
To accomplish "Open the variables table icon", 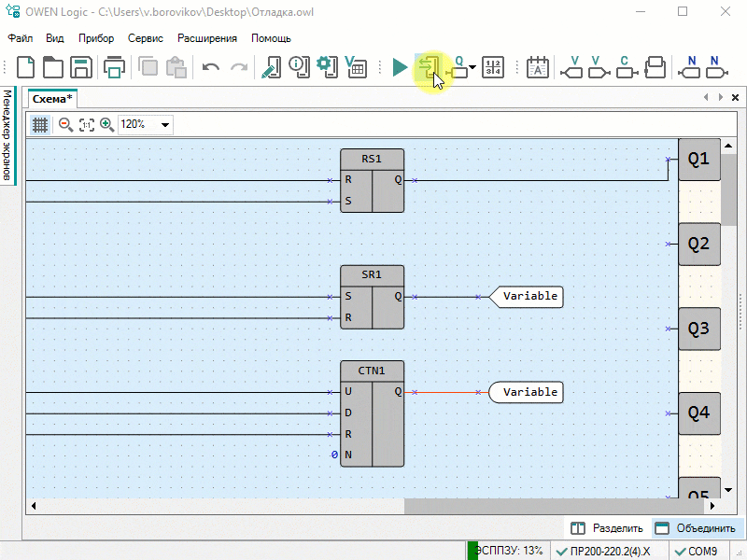I will click(x=355, y=67).
